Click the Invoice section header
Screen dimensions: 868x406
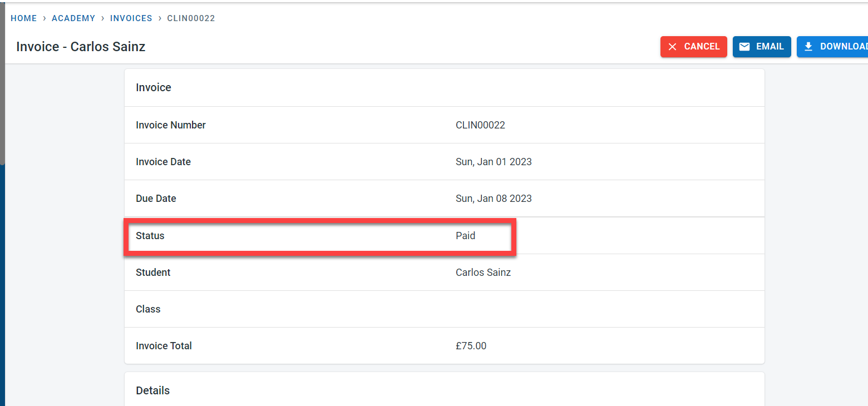pyautogui.click(x=154, y=87)
